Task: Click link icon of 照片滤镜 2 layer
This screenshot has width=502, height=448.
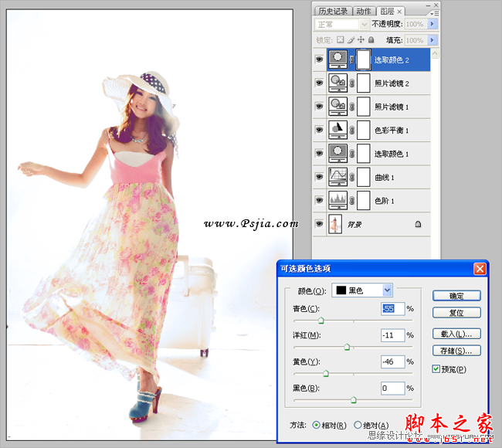Action: click(x=352, y=83)
